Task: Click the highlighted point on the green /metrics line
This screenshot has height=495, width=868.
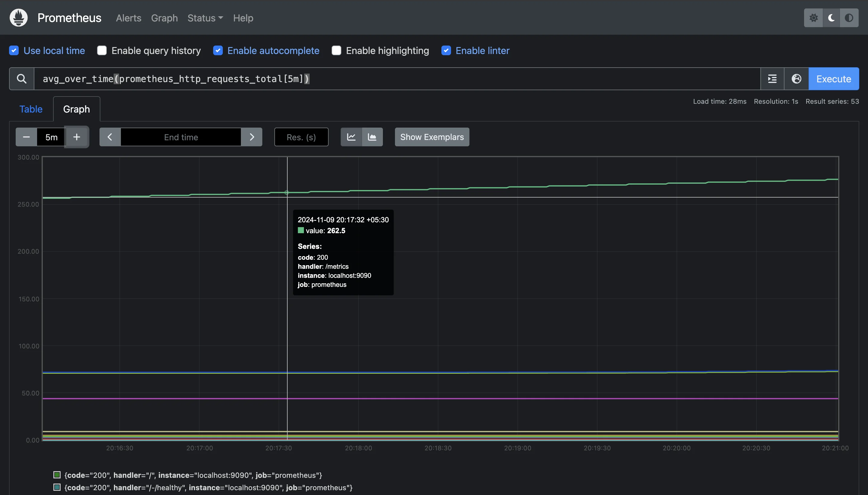Action: point(286,193)
